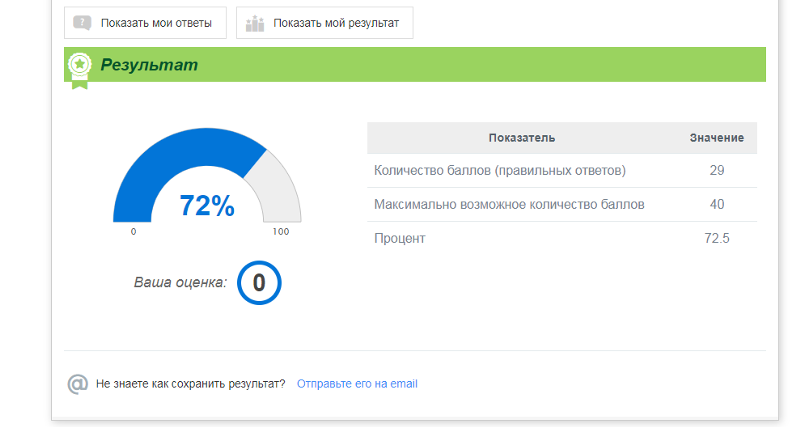
Task: Click the 'Показать мои ответы' button
Action: 145,23
